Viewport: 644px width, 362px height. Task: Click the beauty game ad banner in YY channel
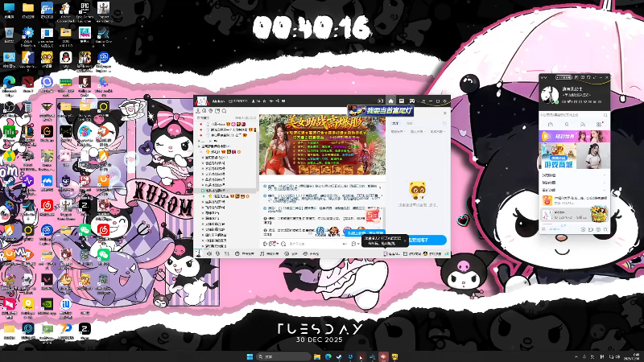[323, 145]
